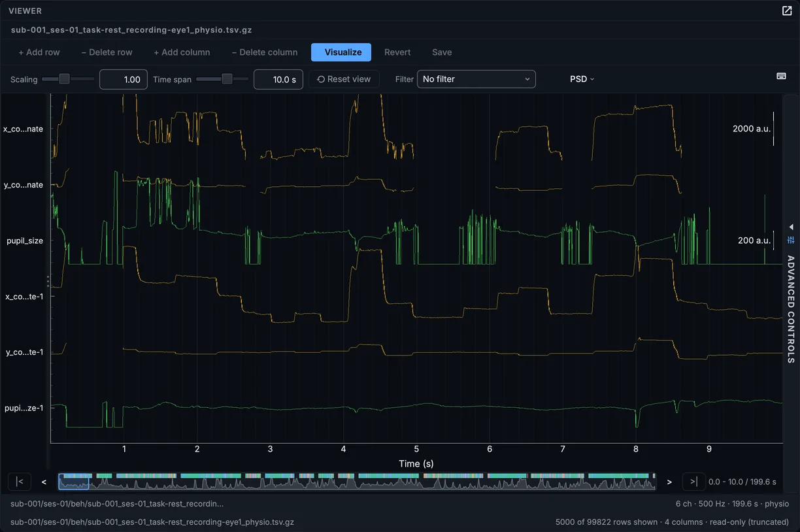Focus the Time span field showing 10.0 s
This screenshot has height=532, width=800.
point(278,79)
